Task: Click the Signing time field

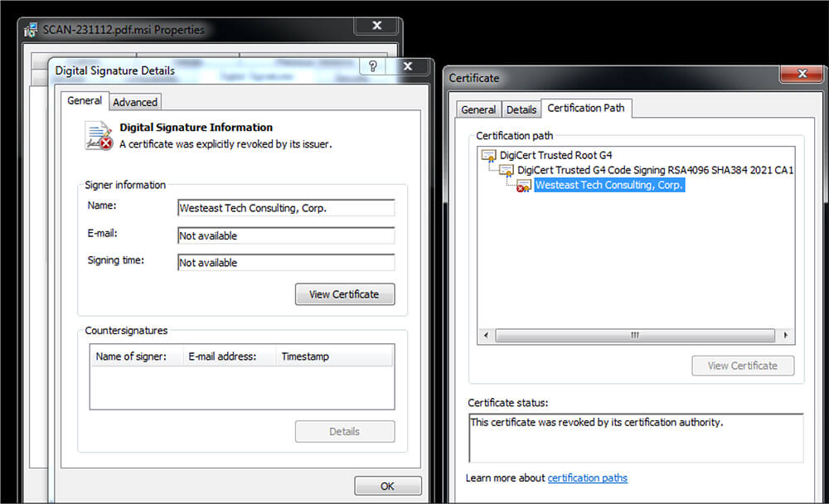Action: (x=286, y=263)
